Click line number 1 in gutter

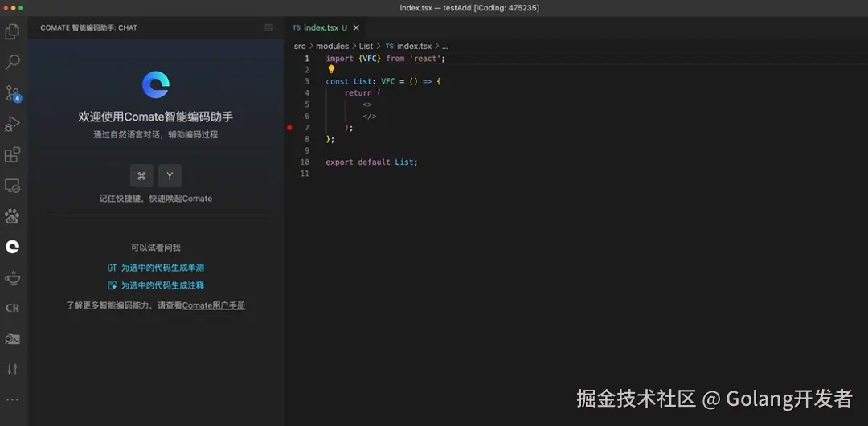point(307,58)
